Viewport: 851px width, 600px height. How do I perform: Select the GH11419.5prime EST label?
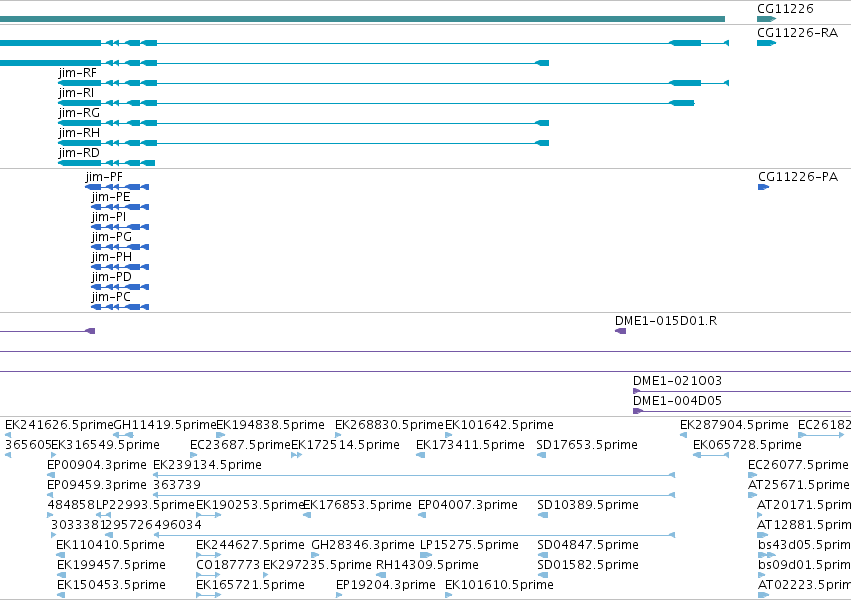[x=165, y=425]
